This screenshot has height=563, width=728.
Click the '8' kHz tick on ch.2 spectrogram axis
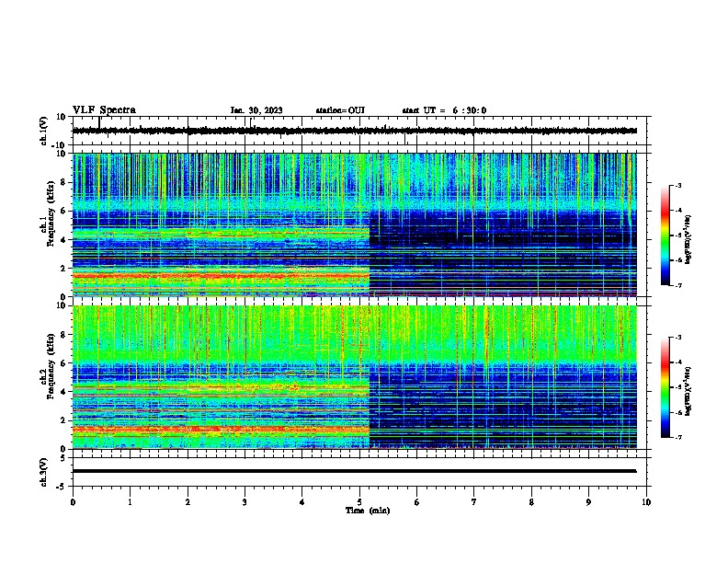(63, 335)
